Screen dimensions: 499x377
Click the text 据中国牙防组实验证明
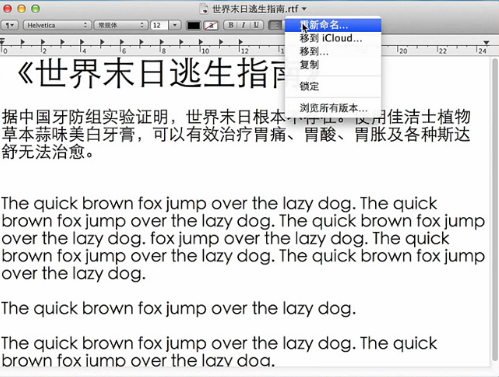pyautogui.click(x=85, y=117)
